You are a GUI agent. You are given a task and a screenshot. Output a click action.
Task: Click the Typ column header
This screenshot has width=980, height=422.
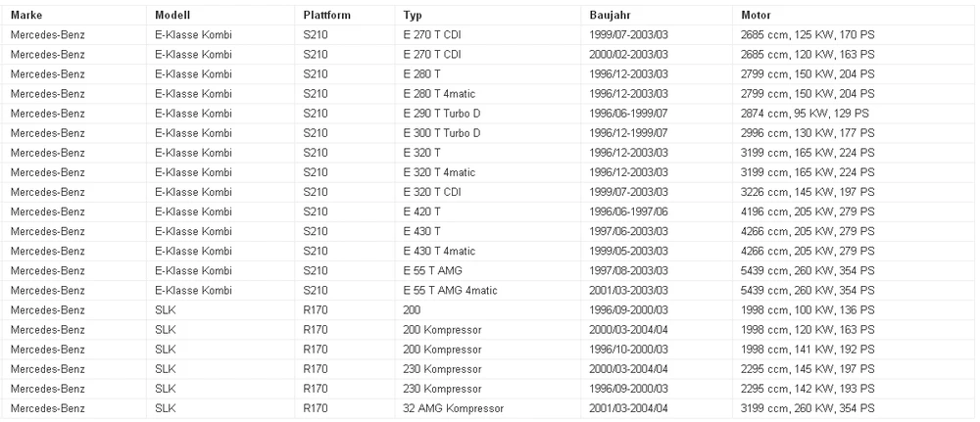click(x=487, y=15)
